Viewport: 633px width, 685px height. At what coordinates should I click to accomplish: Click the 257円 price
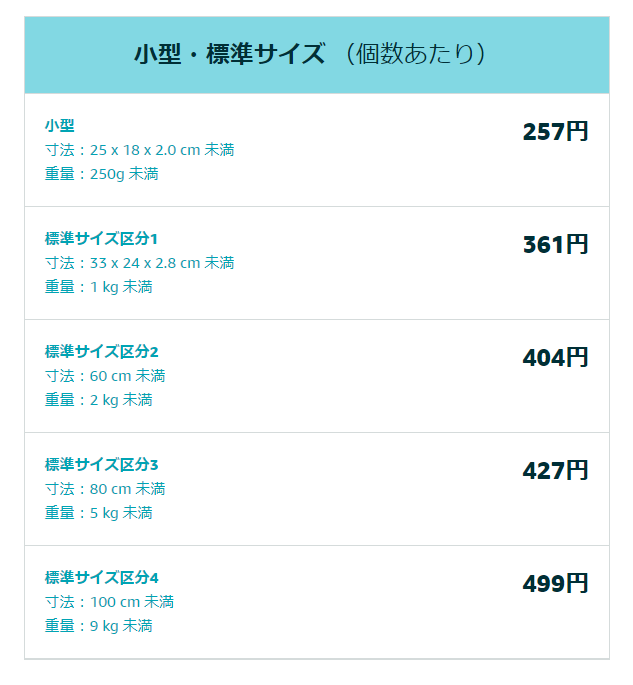point(555,132)
